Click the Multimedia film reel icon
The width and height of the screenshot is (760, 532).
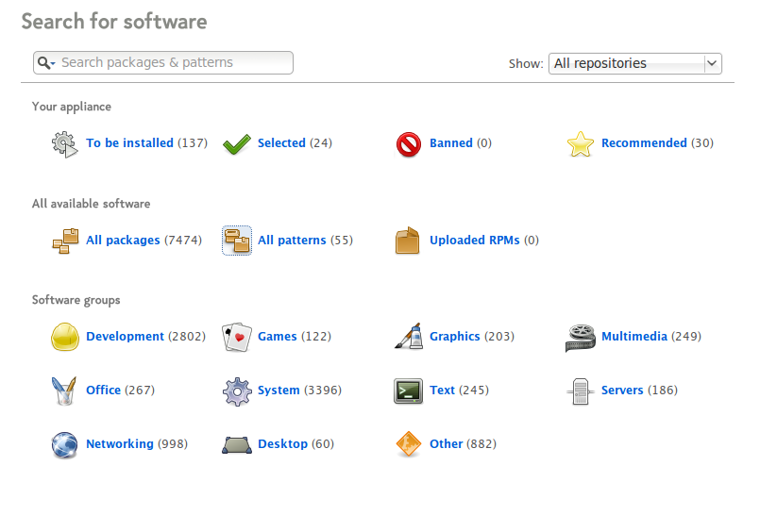point(581,338)
